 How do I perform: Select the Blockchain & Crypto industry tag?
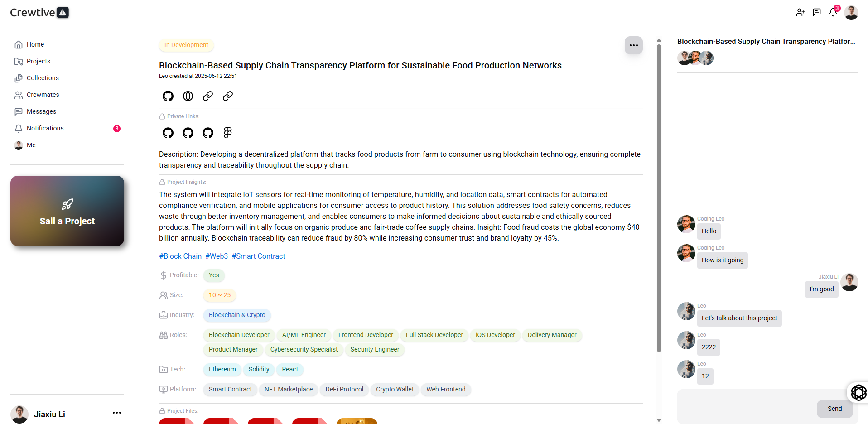click(x=237, y=315)
